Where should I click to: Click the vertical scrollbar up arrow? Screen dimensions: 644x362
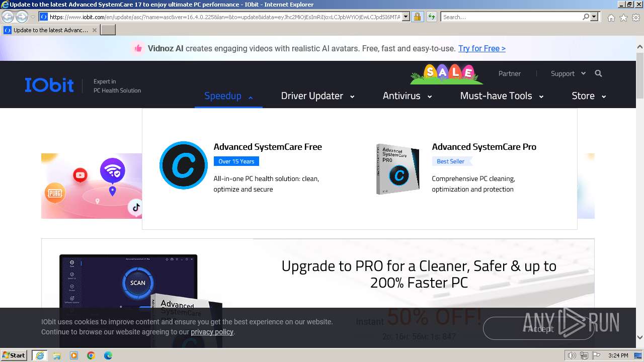coord(640,47)
